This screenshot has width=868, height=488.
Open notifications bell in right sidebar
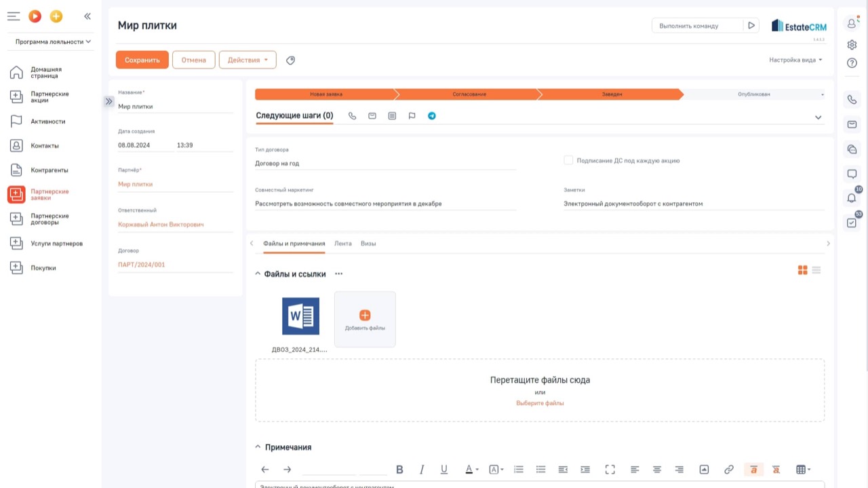852,198
